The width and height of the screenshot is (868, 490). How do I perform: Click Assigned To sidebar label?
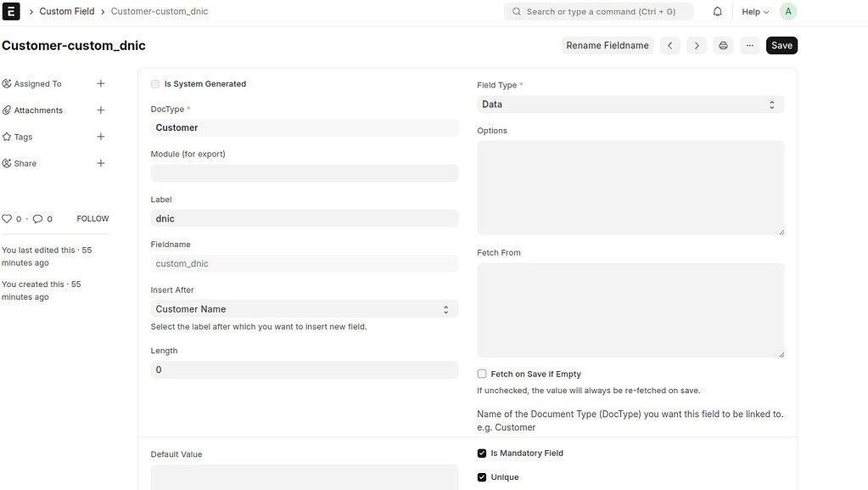[37, 84]
